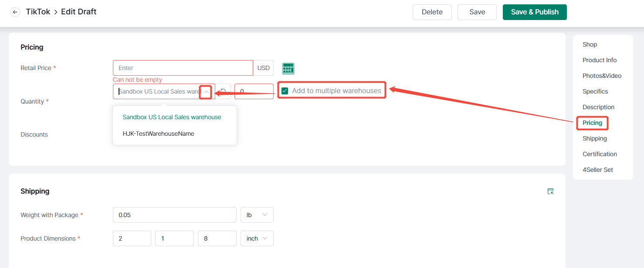Click the Shipping section template icon

click(x=550, y=191)
